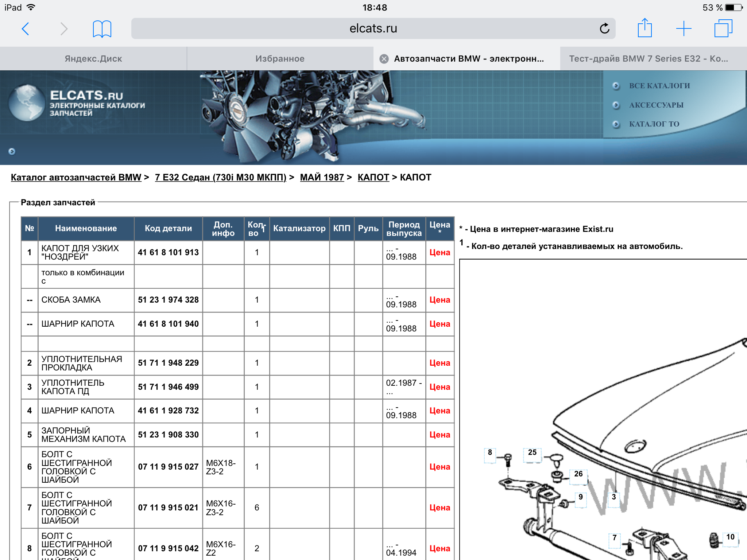
Task: Click part code 51 71 1 946 499
Action: pos(168,387)
